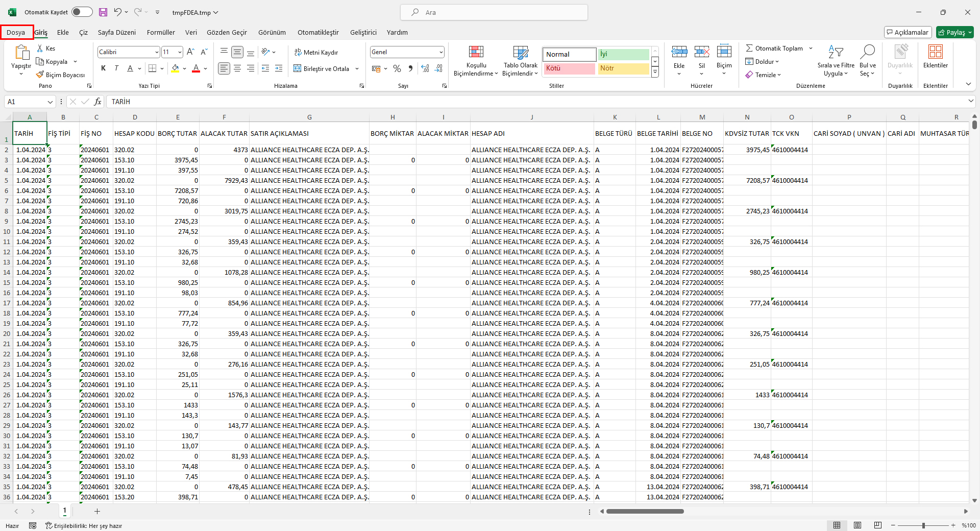
Task: Decrease decimal places icon
Action: coord(438,68)
